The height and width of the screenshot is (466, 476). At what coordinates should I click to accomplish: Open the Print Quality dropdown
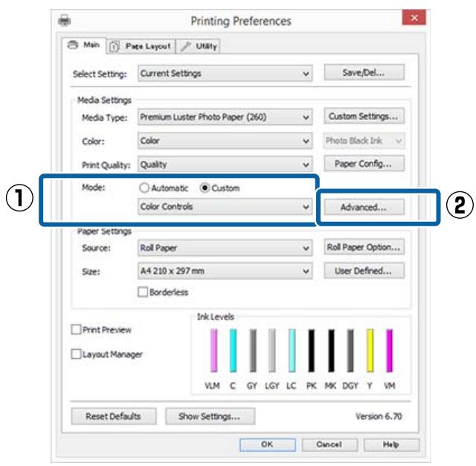tap(225, 165)
